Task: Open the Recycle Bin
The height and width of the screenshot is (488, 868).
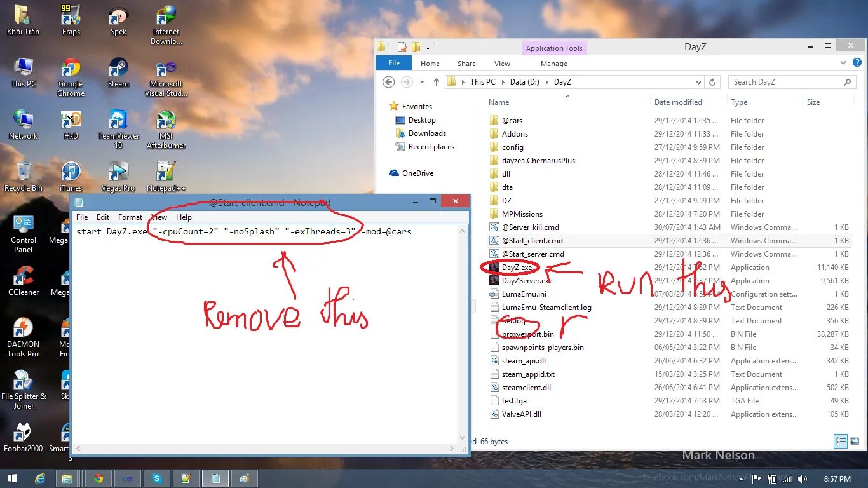Action: [24, 177]
